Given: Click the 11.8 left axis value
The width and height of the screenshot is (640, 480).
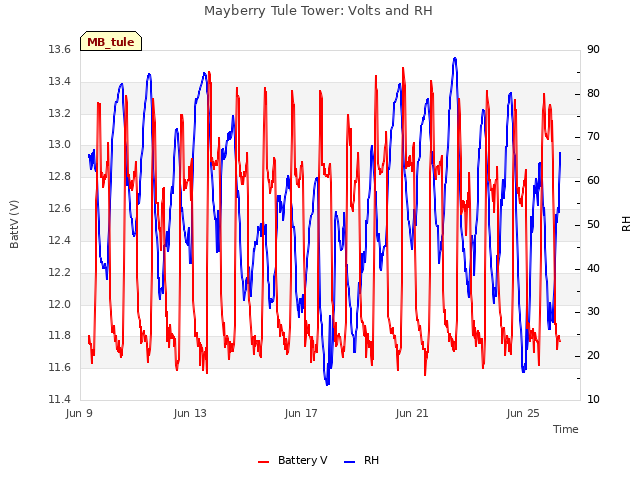Looking at the screenshot, I should (x=60, y=336).
